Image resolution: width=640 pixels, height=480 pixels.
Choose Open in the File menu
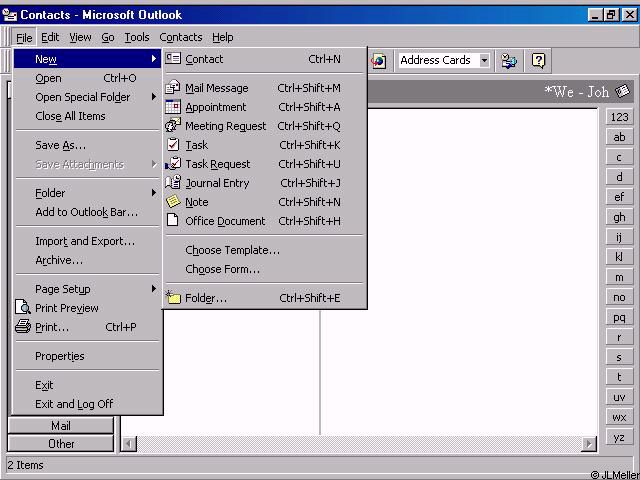coord(87,78)
